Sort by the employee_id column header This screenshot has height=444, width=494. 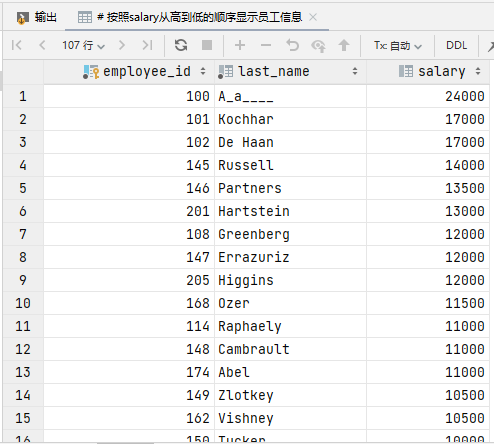(129, 71)
